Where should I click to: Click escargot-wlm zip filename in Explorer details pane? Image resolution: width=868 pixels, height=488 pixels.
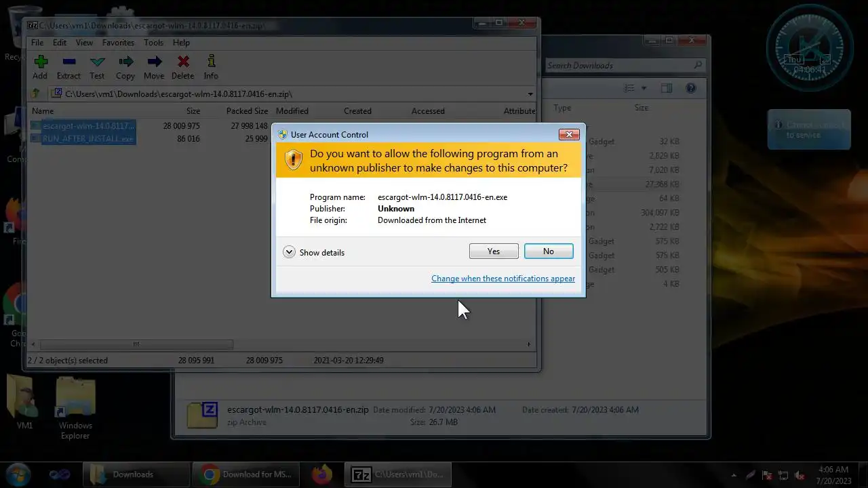click(298, 410)
